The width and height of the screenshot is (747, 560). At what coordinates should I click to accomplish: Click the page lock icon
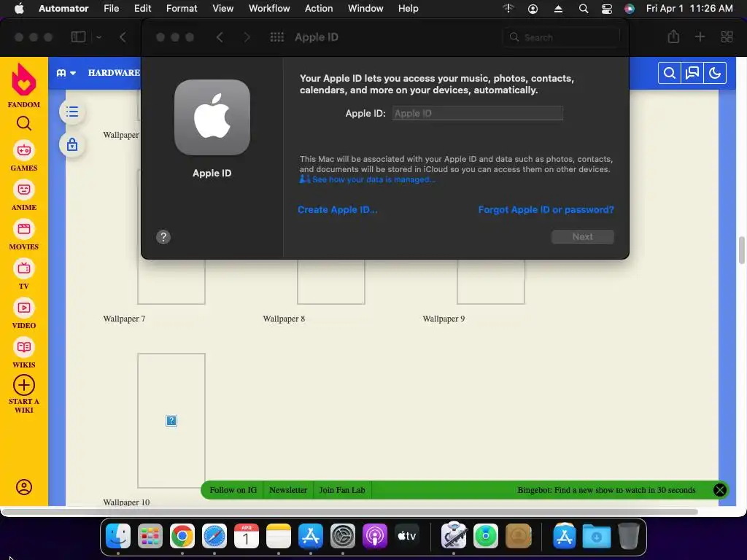(72, 144)
